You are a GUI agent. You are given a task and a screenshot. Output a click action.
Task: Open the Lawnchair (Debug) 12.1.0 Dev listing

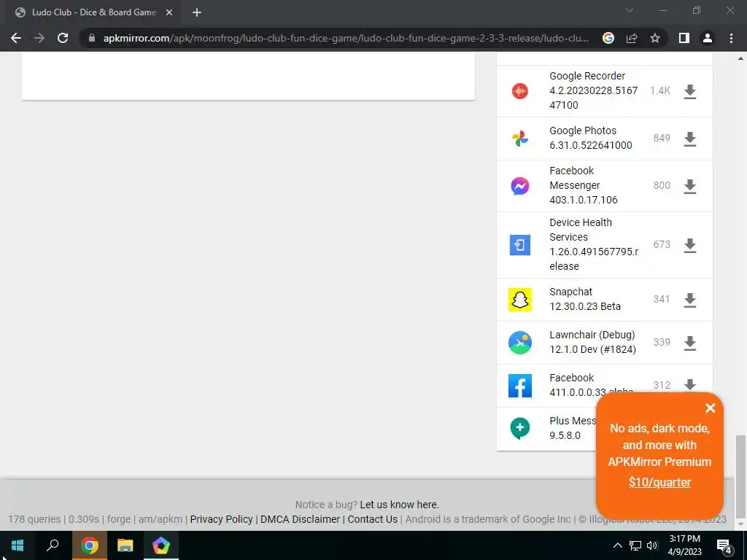tap(592, 342)
